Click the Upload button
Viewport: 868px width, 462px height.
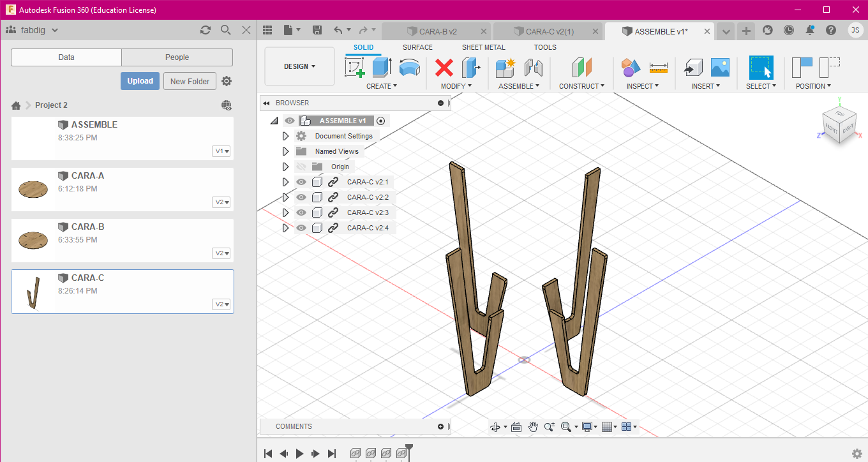140,81
